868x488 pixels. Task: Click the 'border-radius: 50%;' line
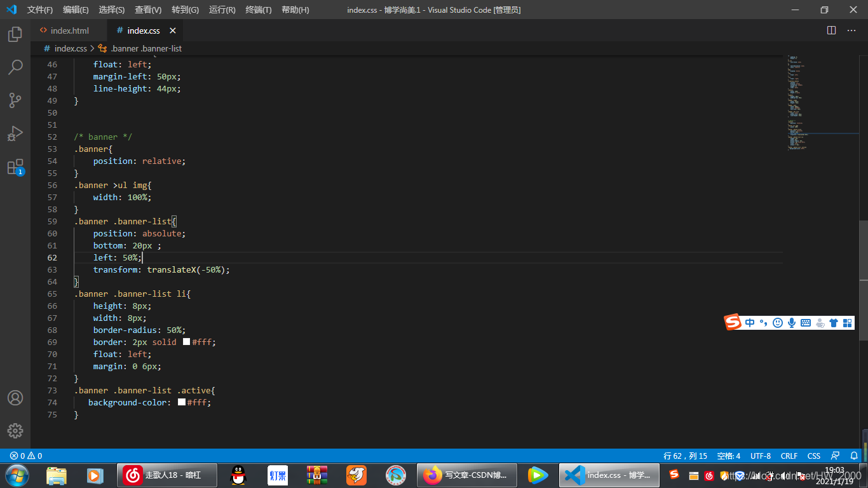pyautogui.click(x=140, y=330)
